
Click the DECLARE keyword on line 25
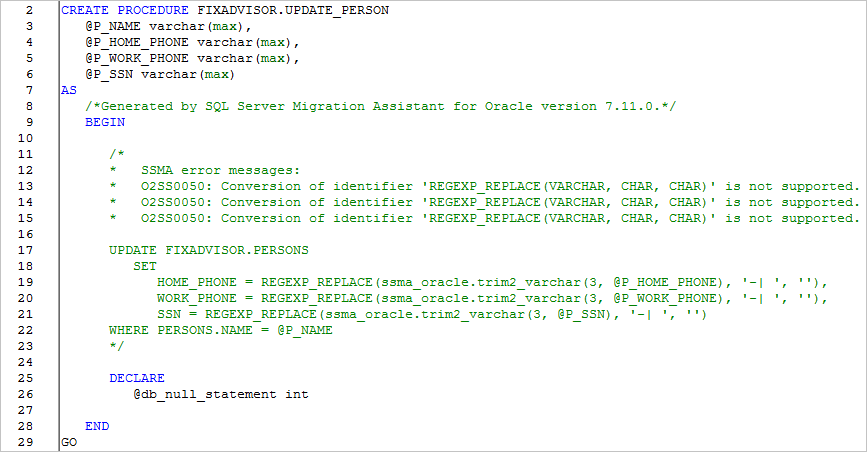coord(137,378)
